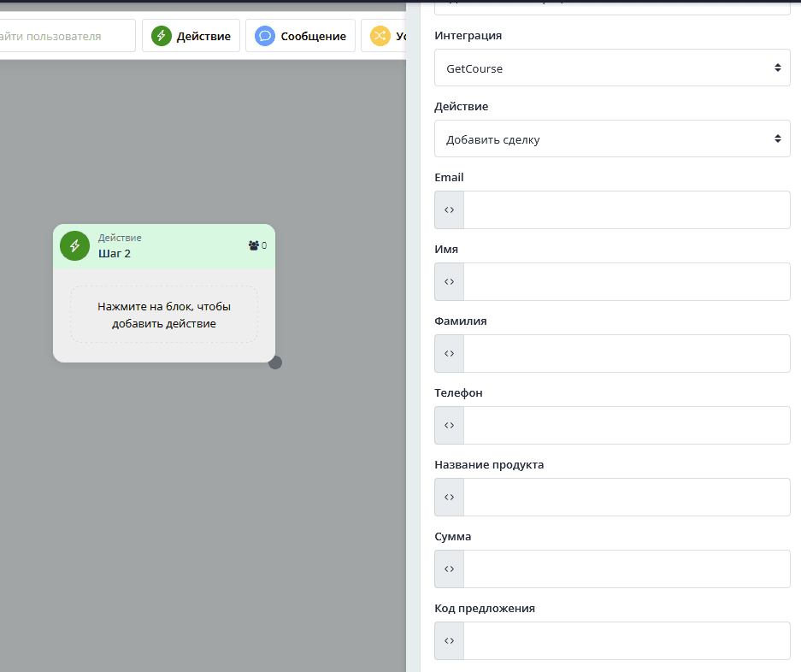The height and width of the screenshot is (672, 801).
Task: Click the variable icon beside Email field
Action: pyautogui.click(x=449, y=209)
